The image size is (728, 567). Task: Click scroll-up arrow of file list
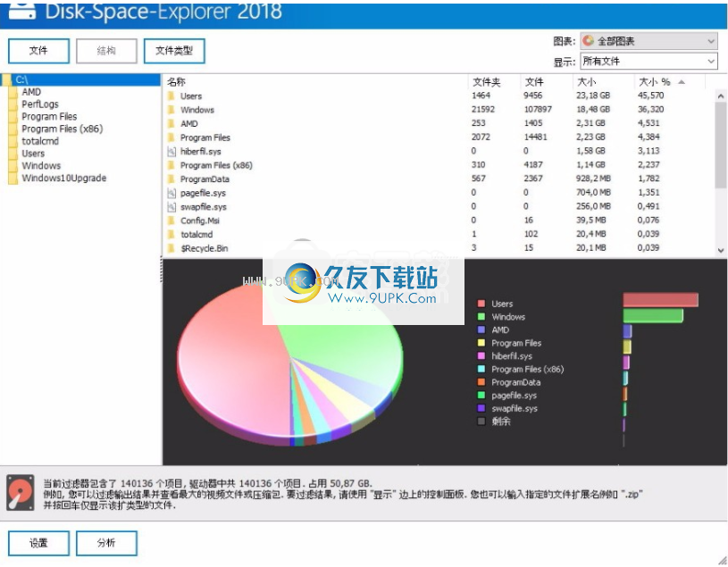721,96
